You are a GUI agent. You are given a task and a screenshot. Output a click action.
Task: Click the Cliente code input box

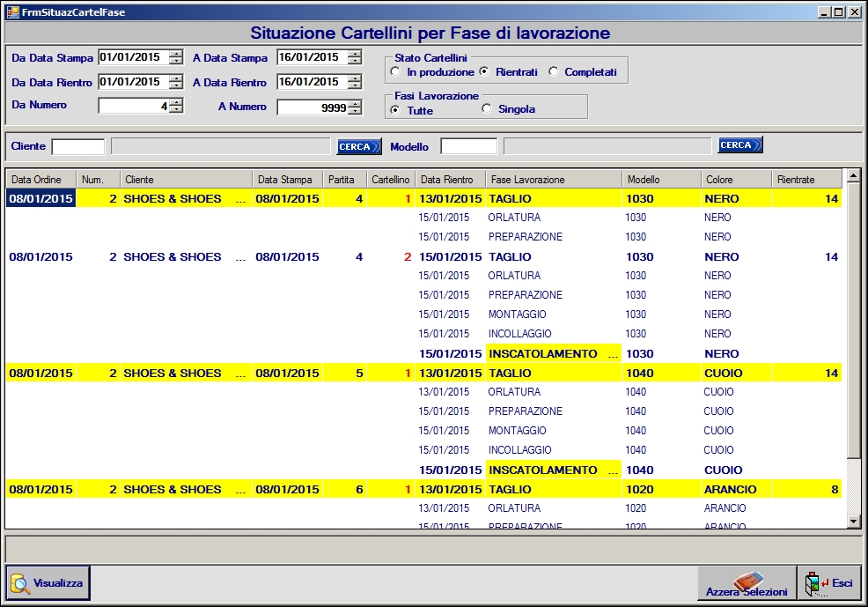click(x=78, y=147)
